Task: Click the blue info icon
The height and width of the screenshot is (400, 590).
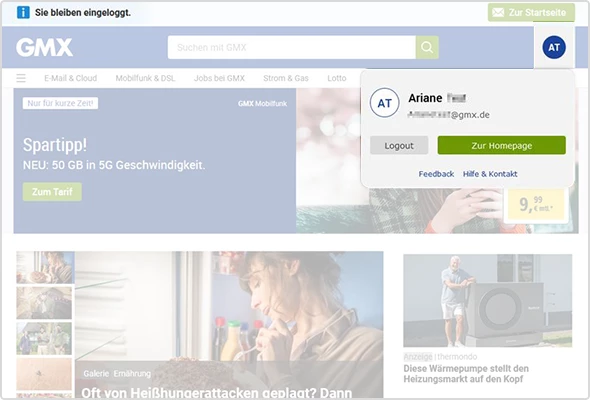Action: click(x=23, y=12)
